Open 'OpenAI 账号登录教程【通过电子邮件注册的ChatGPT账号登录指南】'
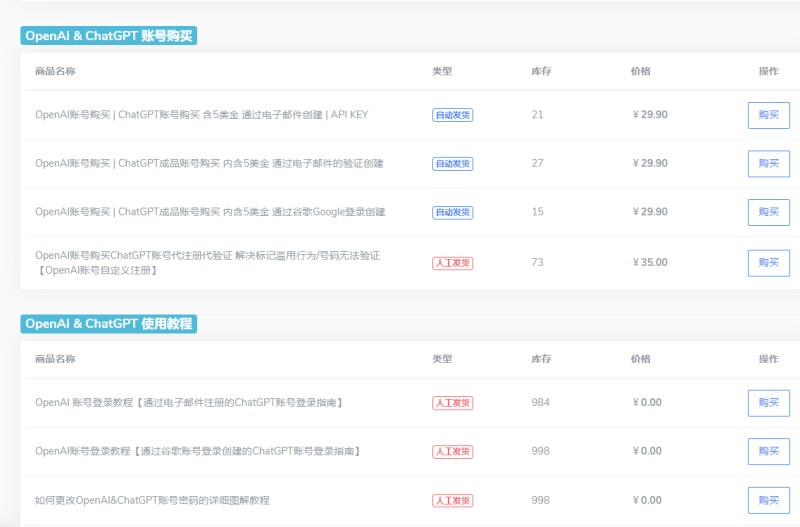Image resolution: width=800 pixels, height=527 pixels. 189,403
